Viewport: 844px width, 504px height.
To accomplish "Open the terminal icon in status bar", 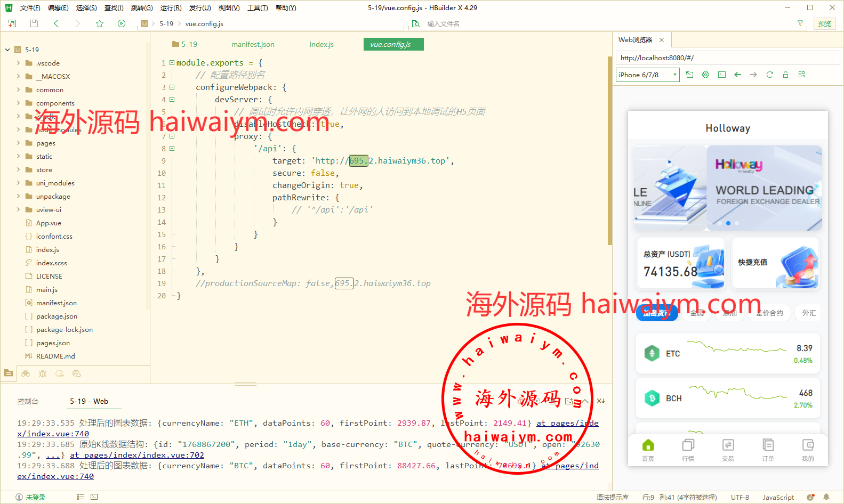I will coord(94,497).
